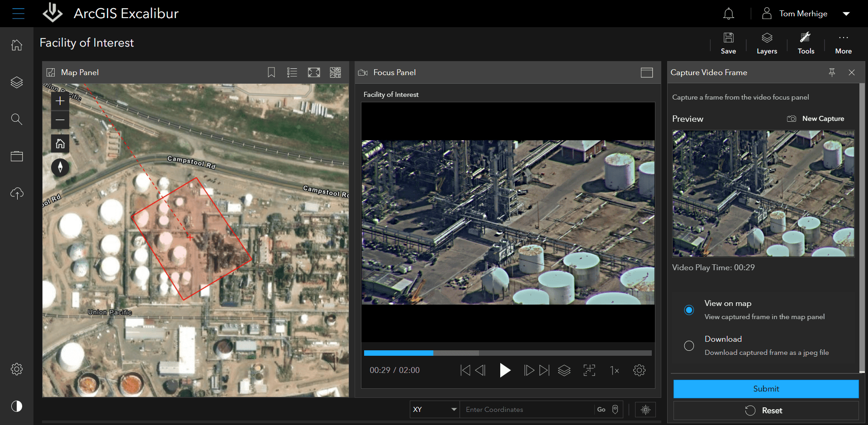Viewport: 868px width, 425px height.
Task: Open the Layers panel from the toolbar
Action: pos(766,43)
